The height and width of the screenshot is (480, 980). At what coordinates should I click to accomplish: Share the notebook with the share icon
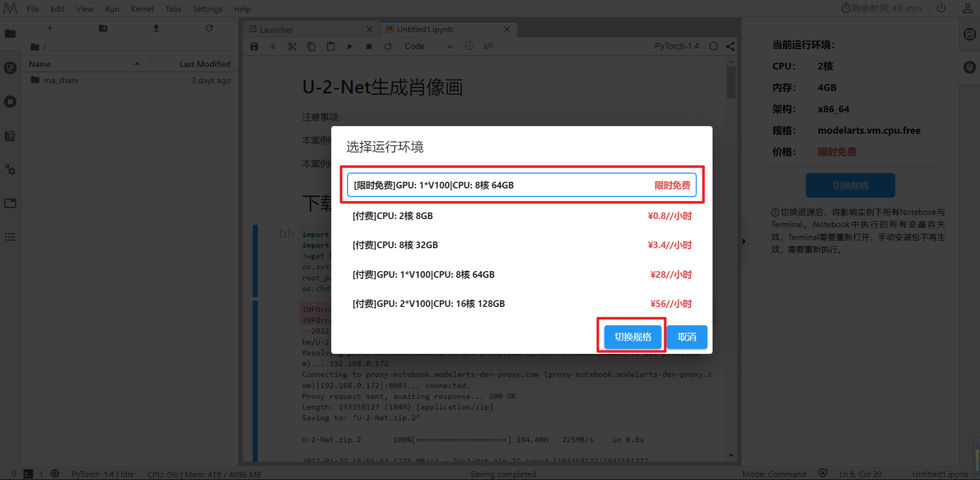[x=730, y=46]
